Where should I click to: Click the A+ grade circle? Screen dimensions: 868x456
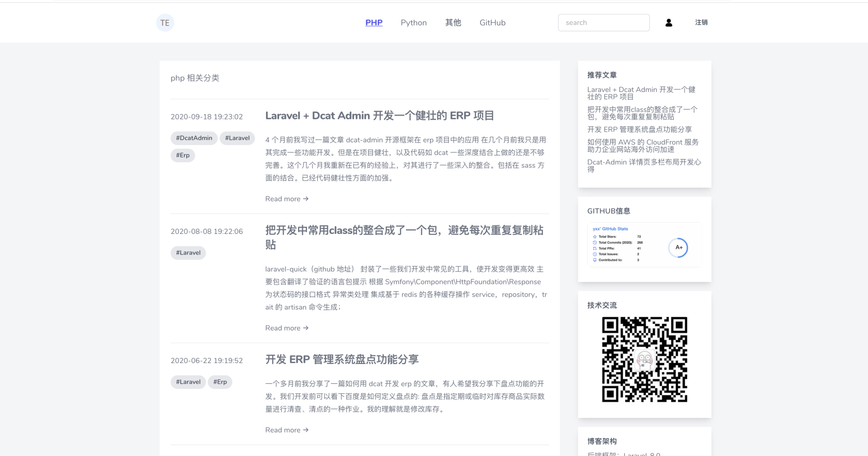(x=678, y=248)
